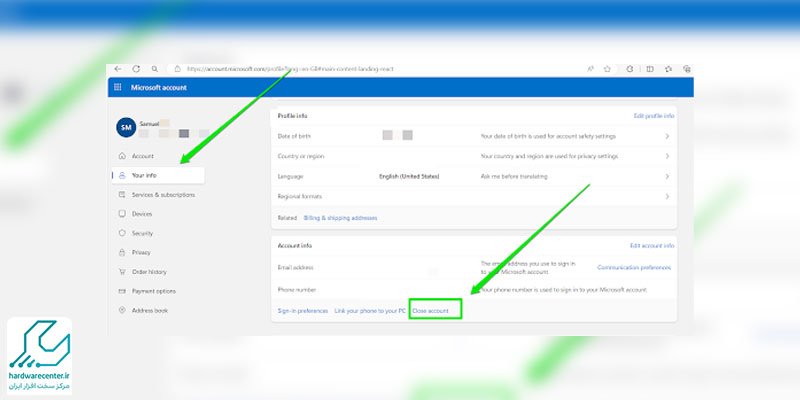Click the monitor icon next to Devices
The image size is (800, 400).
(x=122, y=214)
